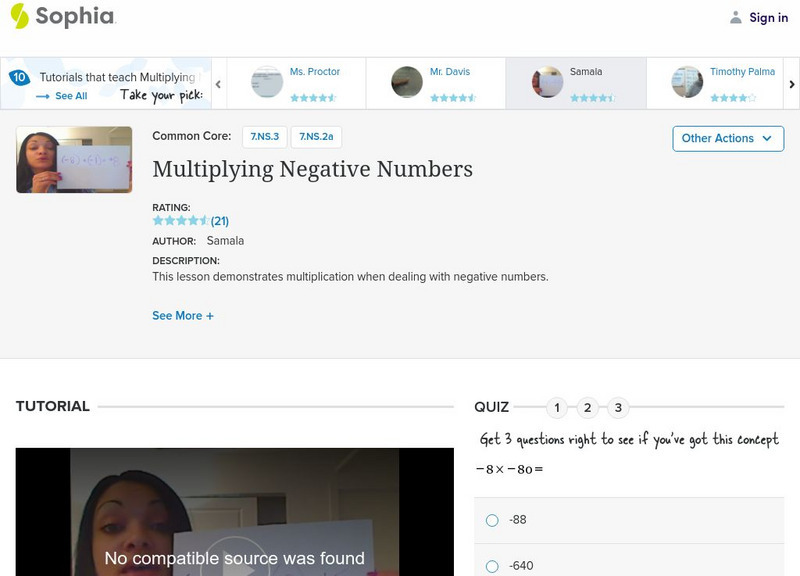Screen dimensions: 800x576
Task: Click the Multiplying Negative Numbers title
Action: click(312, 169)
